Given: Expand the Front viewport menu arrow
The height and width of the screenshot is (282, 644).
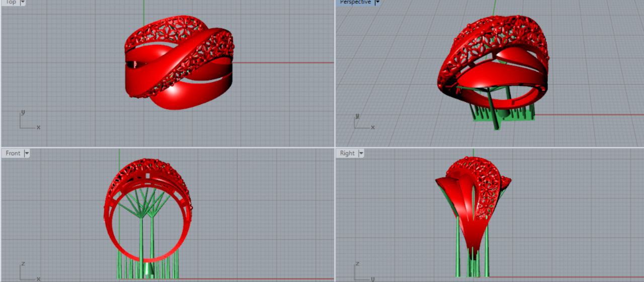Looking at the screenshot, I should tap(27, 153).
